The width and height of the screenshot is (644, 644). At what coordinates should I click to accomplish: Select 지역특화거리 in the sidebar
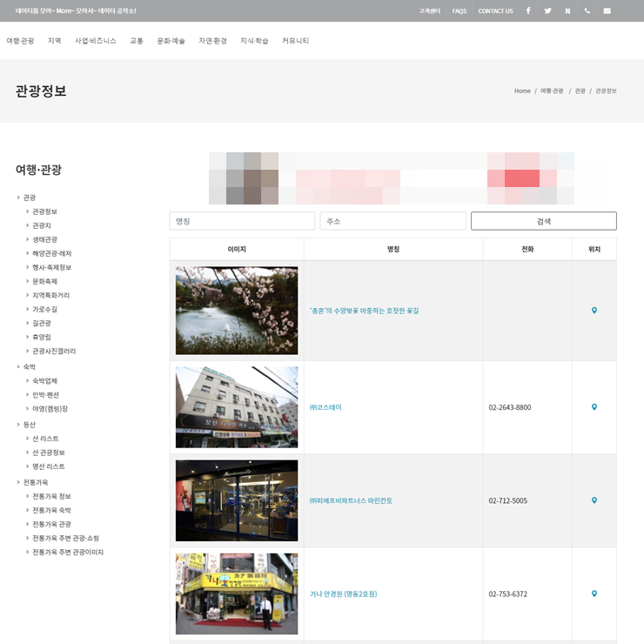coord(51,295)
